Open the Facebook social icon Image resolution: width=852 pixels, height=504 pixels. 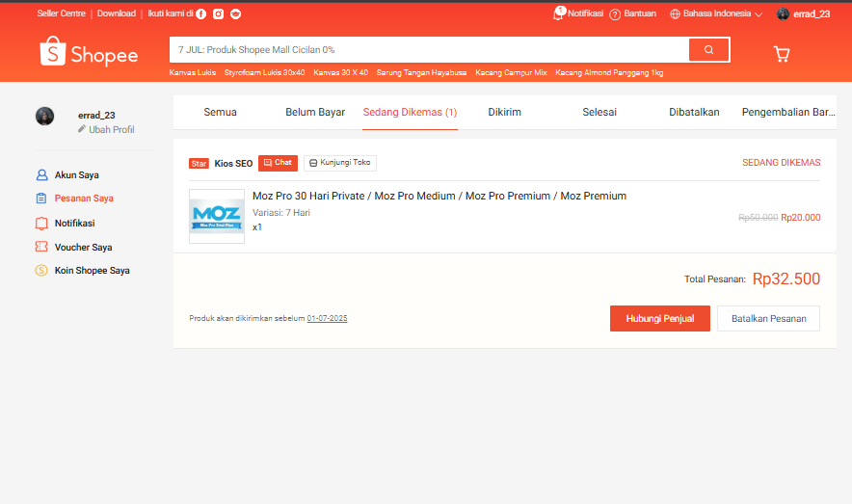pos(201,14)
